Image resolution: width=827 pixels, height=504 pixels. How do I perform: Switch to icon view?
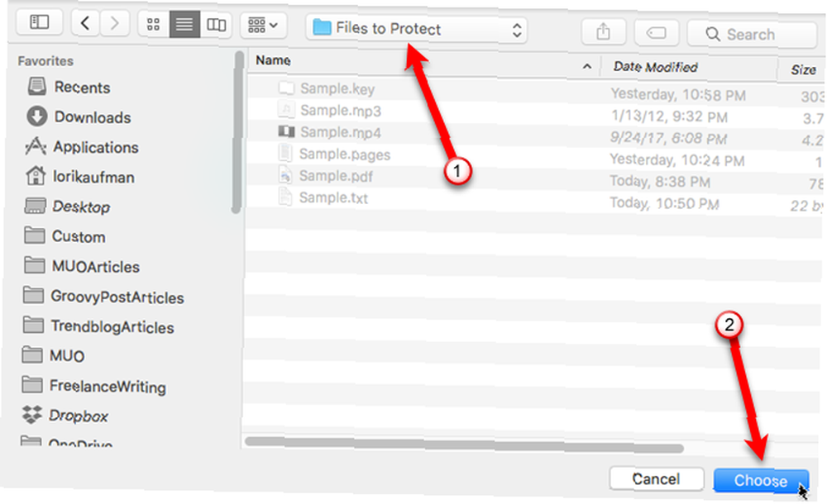click(154, 24)
